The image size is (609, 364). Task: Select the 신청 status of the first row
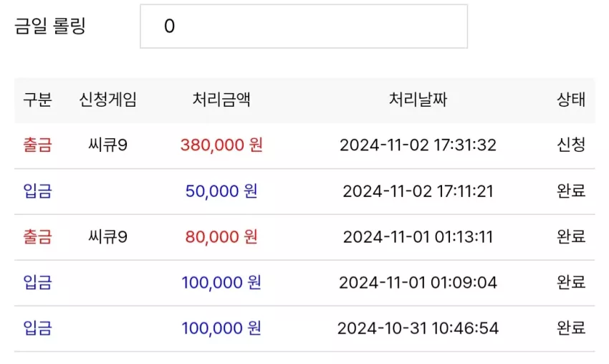571,145
